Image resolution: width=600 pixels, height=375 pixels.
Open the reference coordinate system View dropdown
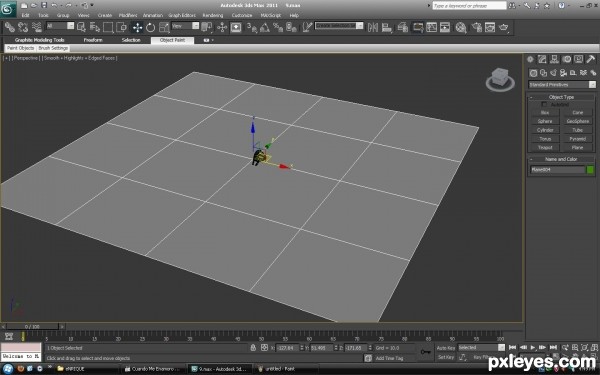[x=185, y=26]
